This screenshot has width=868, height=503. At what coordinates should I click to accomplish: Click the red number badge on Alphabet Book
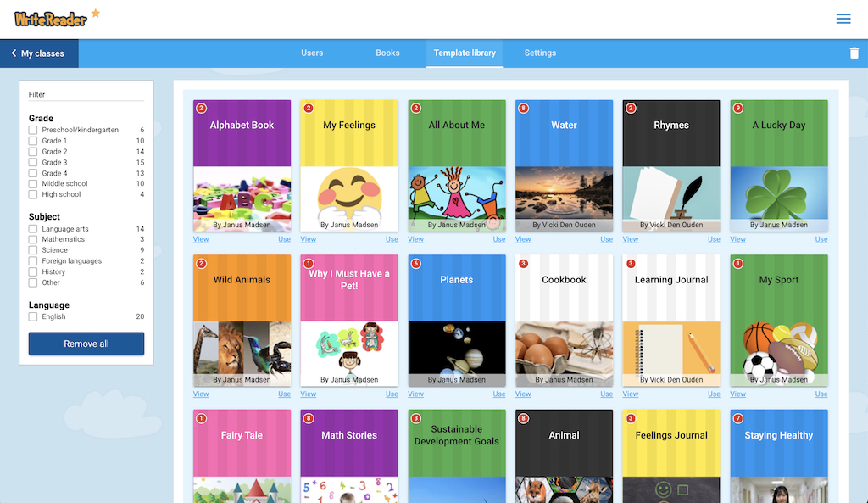point(202,109)
